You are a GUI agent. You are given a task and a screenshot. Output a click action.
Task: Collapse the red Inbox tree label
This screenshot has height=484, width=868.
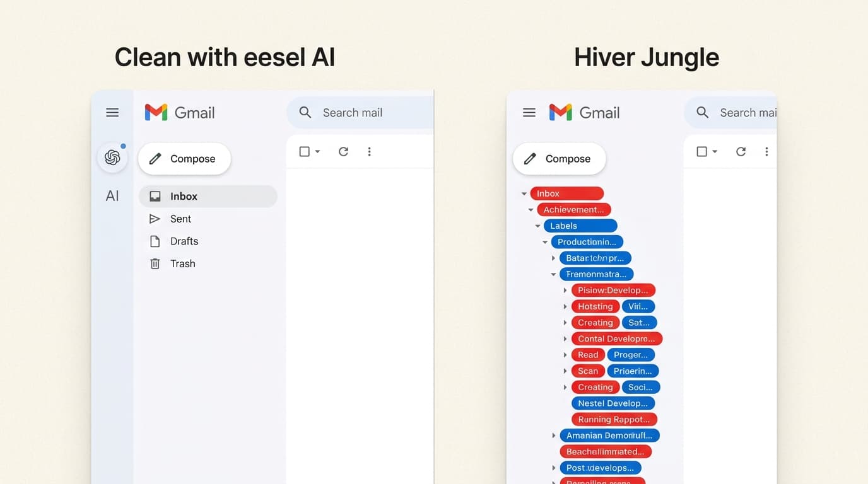pos(524,193)
